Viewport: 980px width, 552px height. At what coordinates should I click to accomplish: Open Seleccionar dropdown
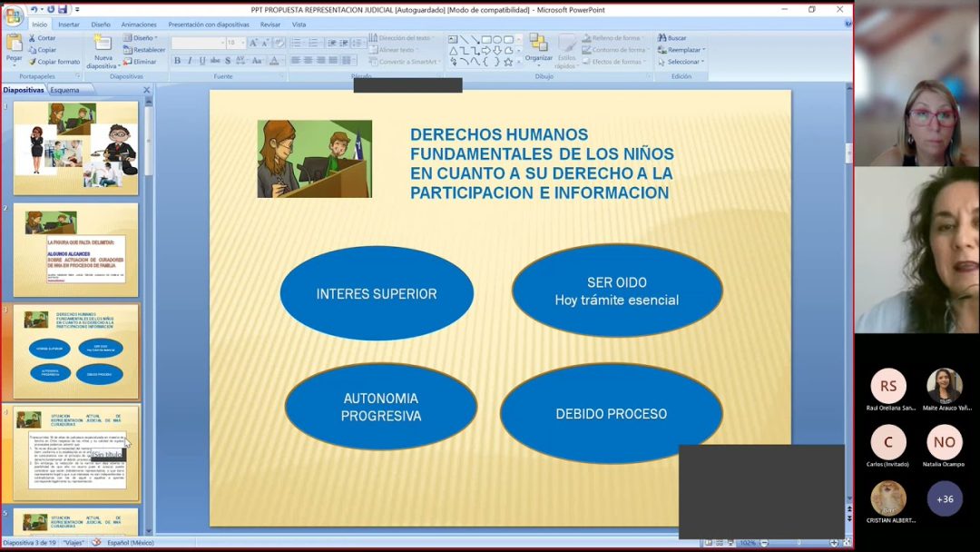tap(681, 62)
